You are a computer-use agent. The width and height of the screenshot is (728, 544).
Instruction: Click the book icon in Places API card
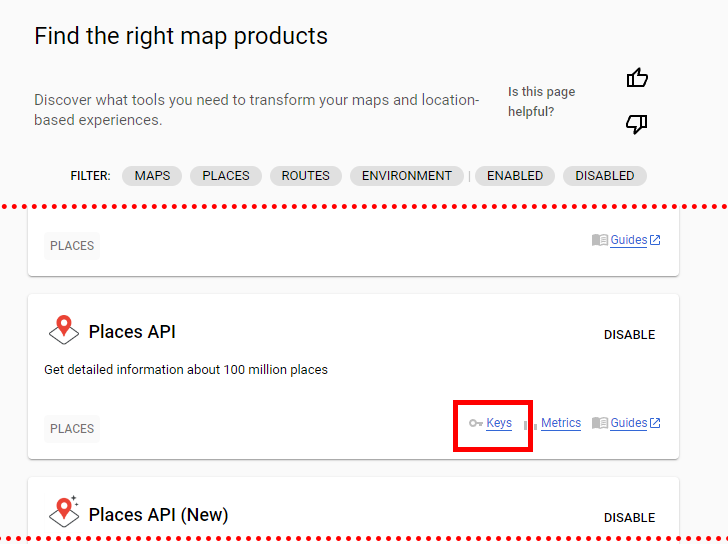[x=600, y=423]
